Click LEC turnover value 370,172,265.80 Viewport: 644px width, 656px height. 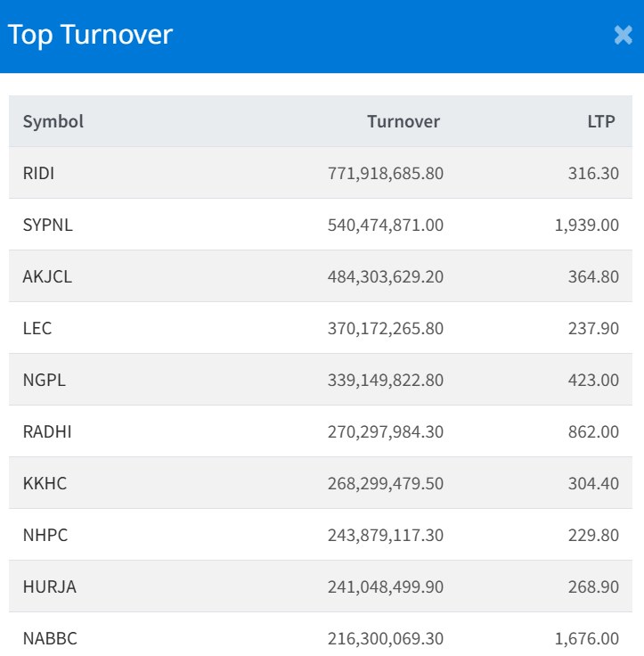coord(385,329)
